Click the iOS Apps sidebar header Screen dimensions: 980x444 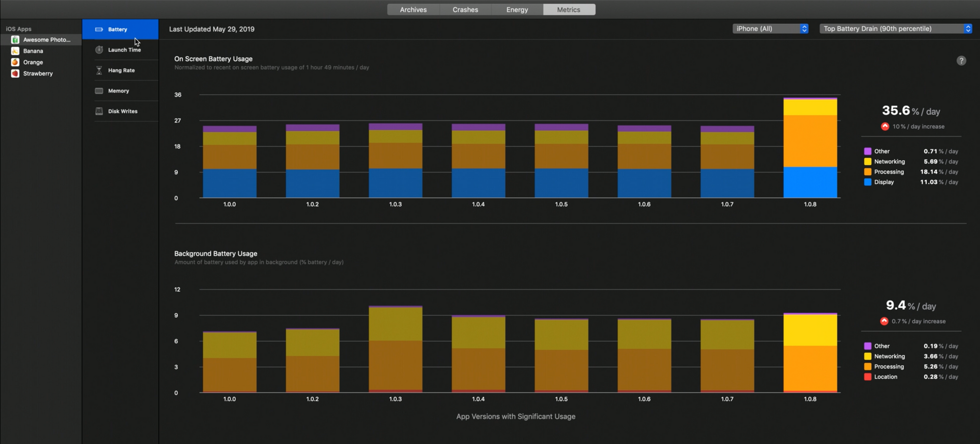[19, 29]
